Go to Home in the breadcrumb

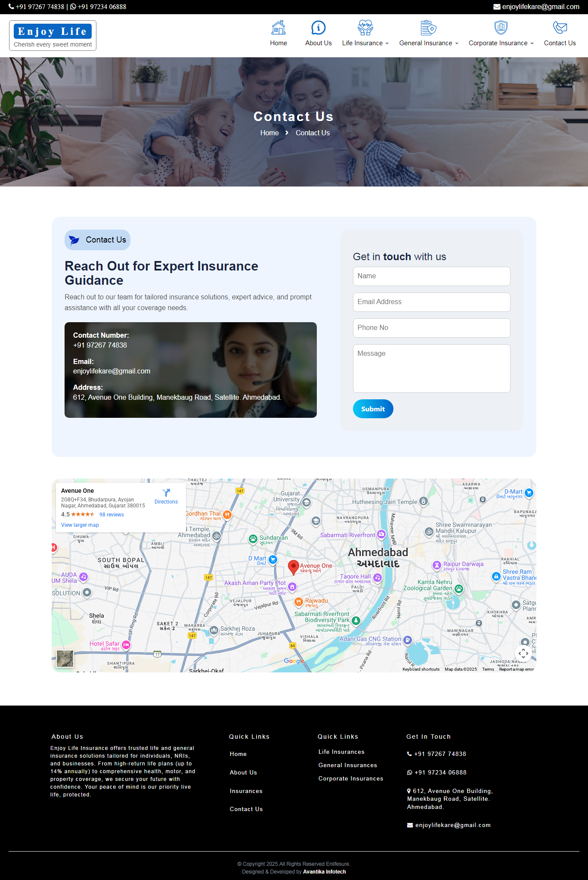269,133
